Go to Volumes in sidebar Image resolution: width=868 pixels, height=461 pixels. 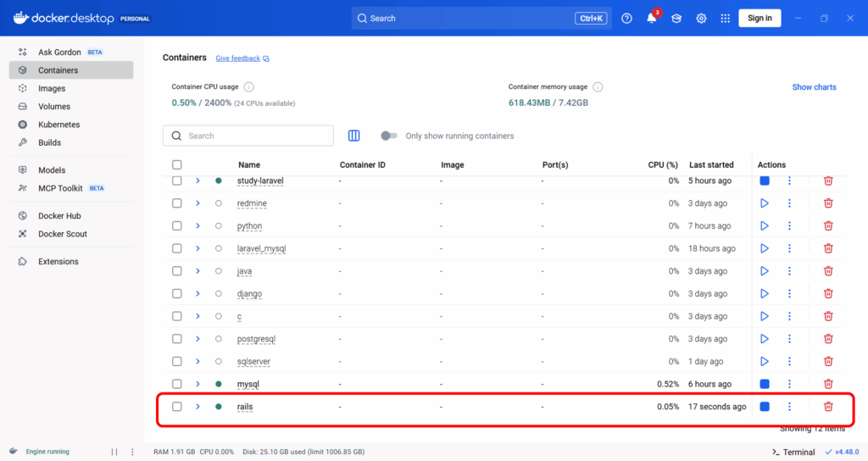[x=54, y=107]
